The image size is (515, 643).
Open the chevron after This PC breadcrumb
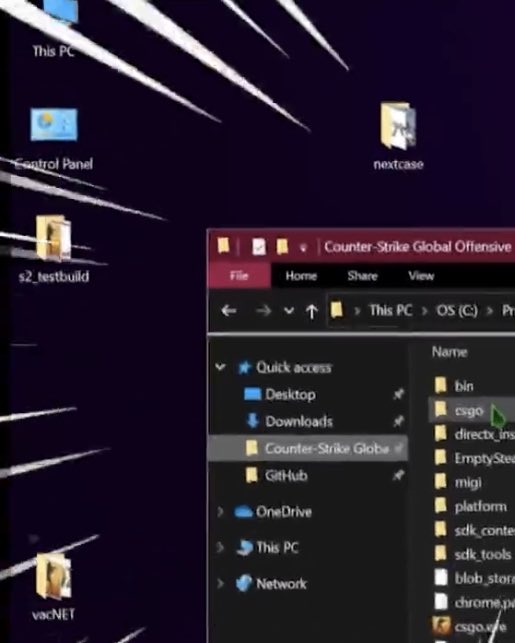[425, 312]
